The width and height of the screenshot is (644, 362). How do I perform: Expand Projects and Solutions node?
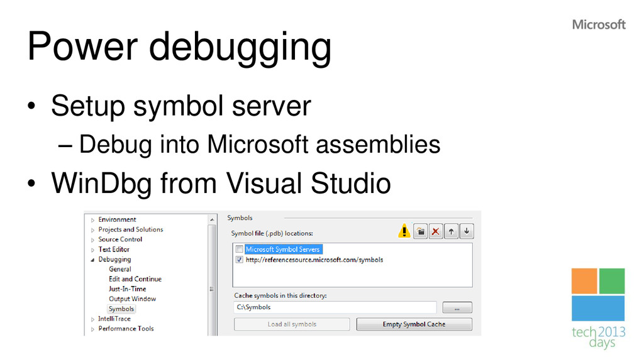93,230
